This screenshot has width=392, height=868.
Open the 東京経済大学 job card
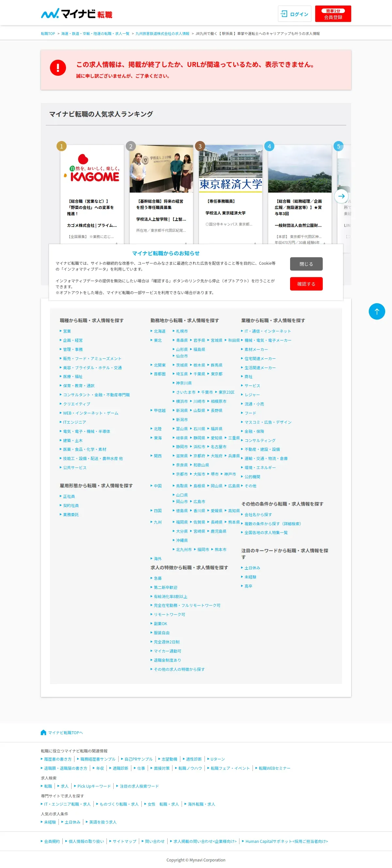[231, 195]
